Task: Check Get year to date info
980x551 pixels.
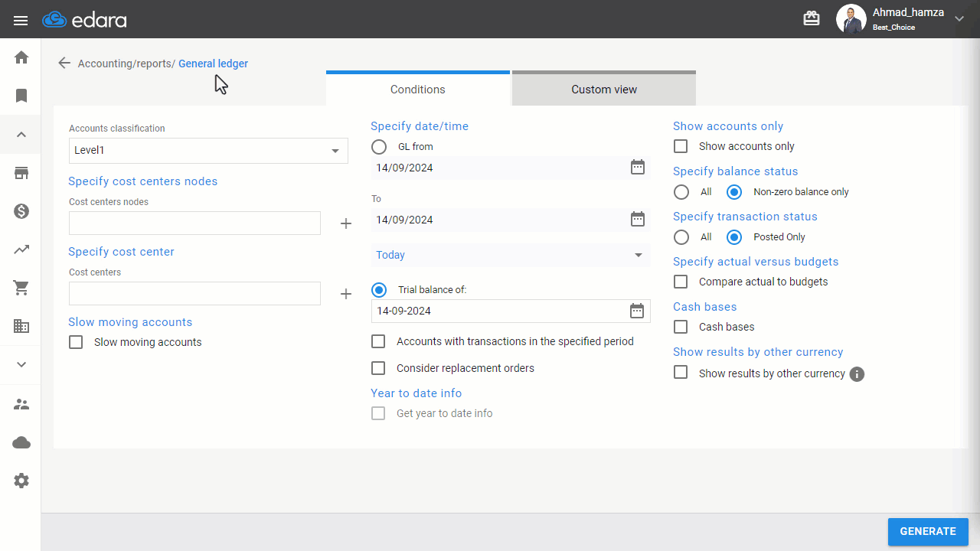Action: [378, 413]
